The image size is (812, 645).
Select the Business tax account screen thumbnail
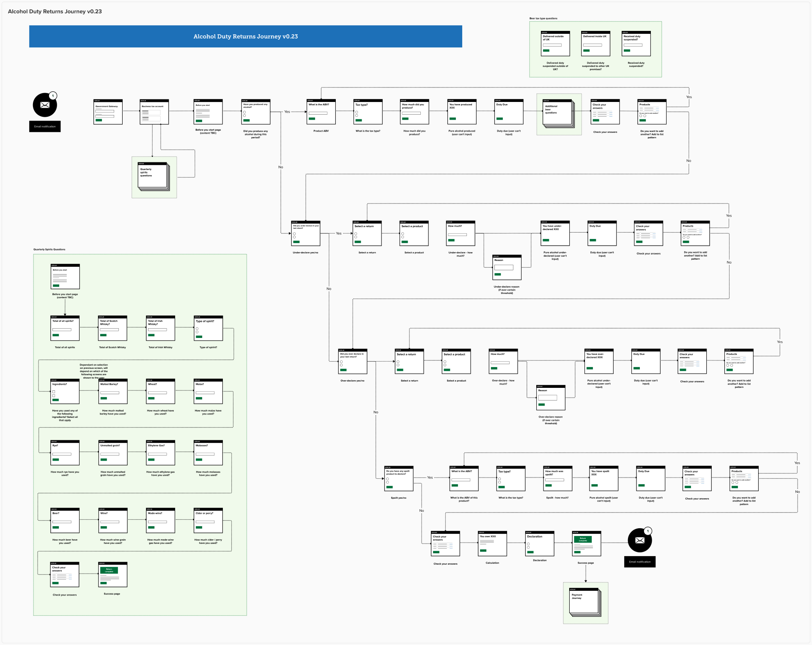154,112
